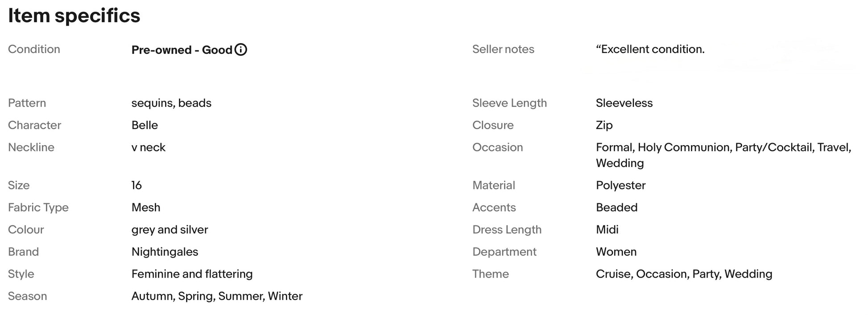Viewport: 868px width, 315px height.
Task: Click the Mesh fabric type value
Action: pyautogui.click(x=146, y=207)
